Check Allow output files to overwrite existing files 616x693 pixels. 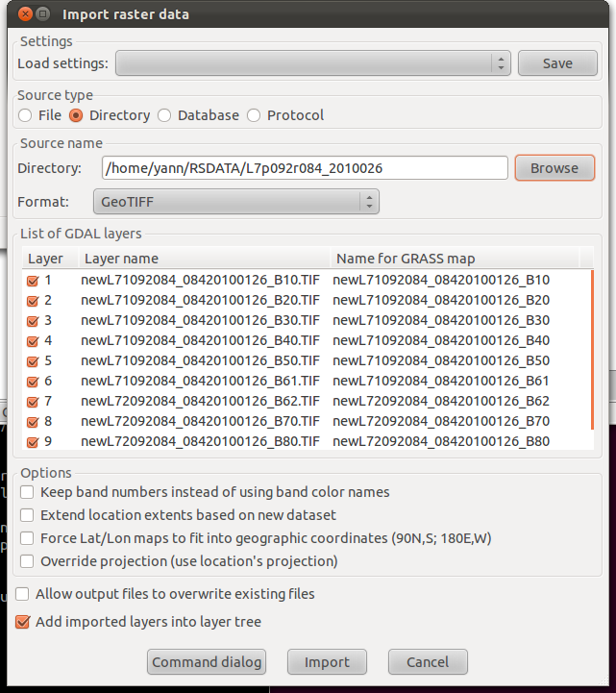[22, 594]
